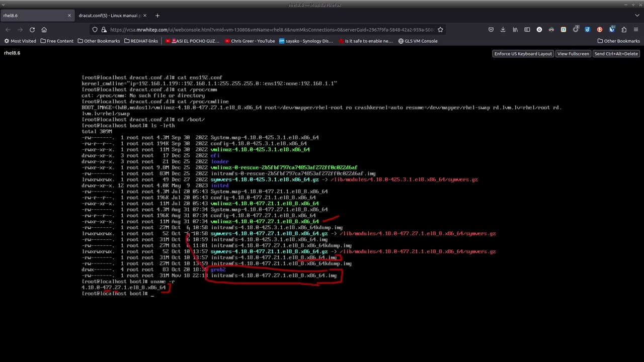Click the terminal prompt cursor line
644x362 pixels.
118,294
